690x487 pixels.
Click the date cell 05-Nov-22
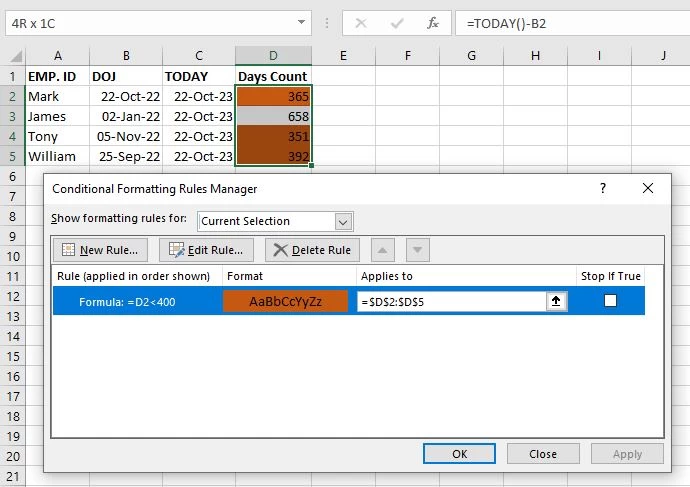pos(126,136)
